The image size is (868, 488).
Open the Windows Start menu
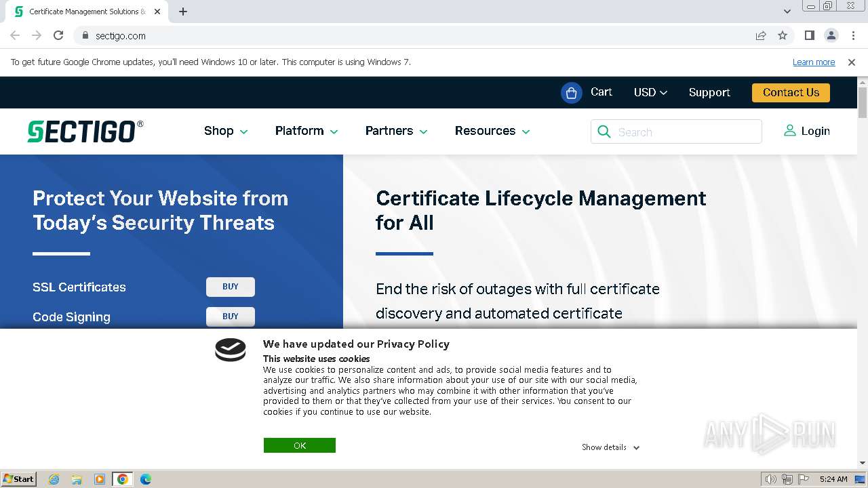[18, 479]
